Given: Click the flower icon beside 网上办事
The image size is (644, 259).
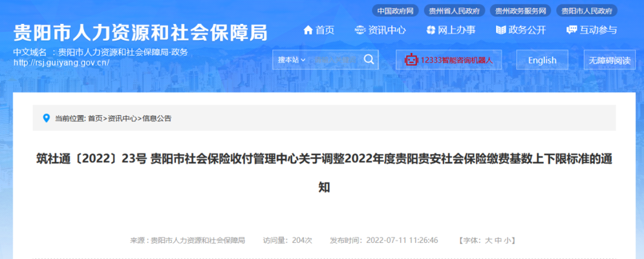Looking at the screenshot, I should pyautogui.click(x=431, y=30).
